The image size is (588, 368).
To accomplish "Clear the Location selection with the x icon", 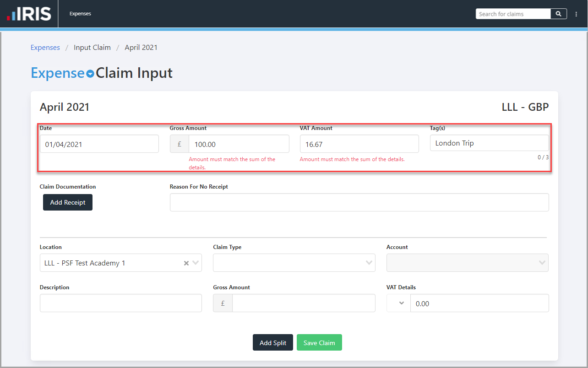I will tap(186, 263).
